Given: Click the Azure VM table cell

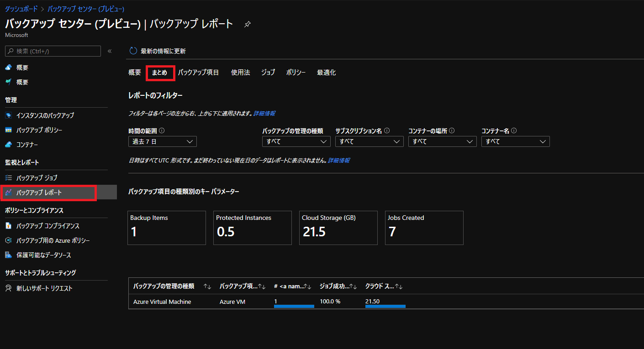Looking at the screenshot, I should pos(232,302).
